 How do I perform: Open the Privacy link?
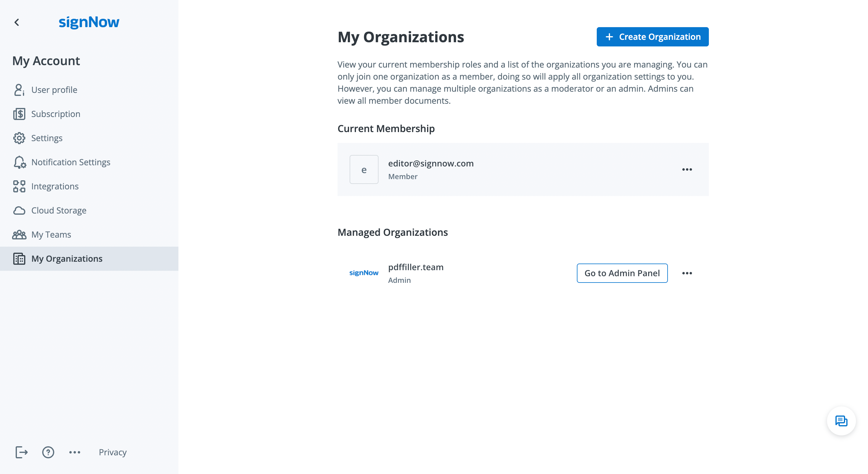point(112,452)
